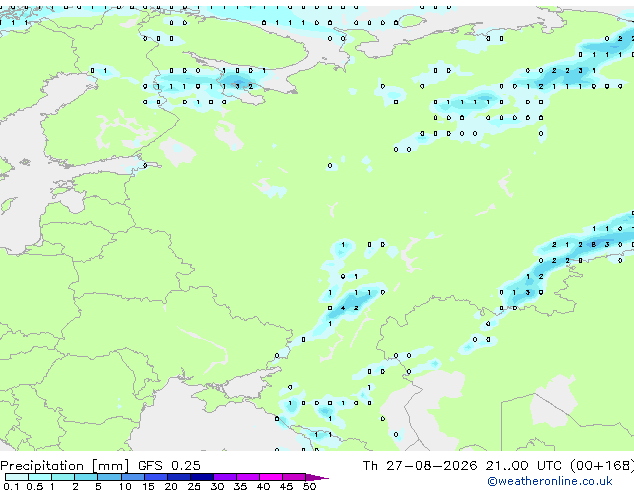Pick the 15–20 mm legend swatch
The width and height of the screenshot is (634, 490).
(x=156, y=477)
